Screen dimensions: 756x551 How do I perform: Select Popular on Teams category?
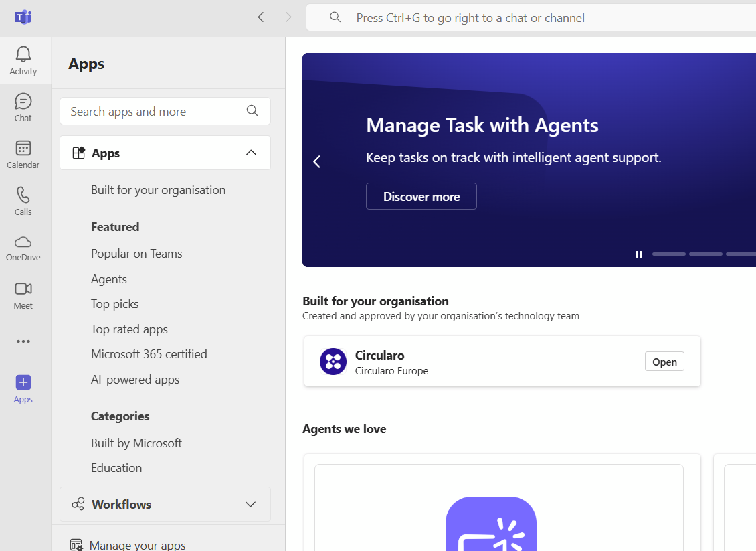pos(136,254)
